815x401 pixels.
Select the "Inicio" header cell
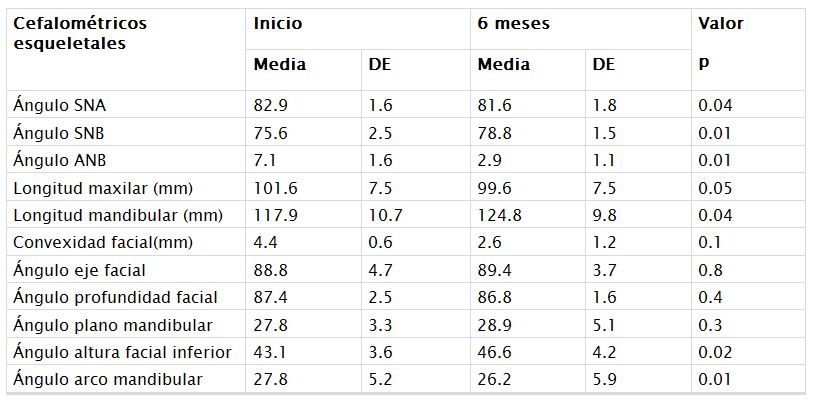click(278, 23)
